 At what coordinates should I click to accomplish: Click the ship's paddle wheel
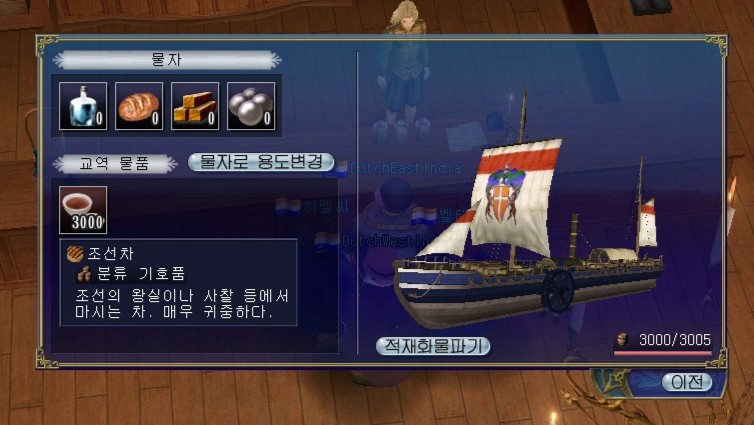point(558,291)
